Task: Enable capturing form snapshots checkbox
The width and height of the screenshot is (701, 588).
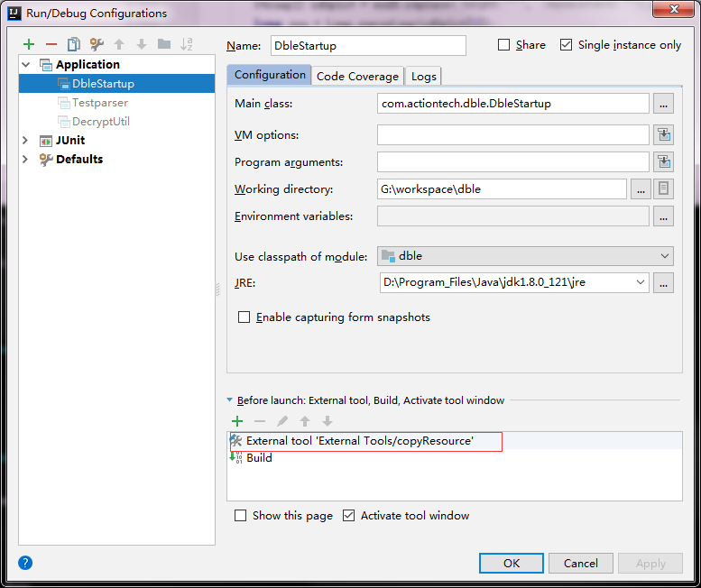Action: pyautogui.click(x=244, y=317)
